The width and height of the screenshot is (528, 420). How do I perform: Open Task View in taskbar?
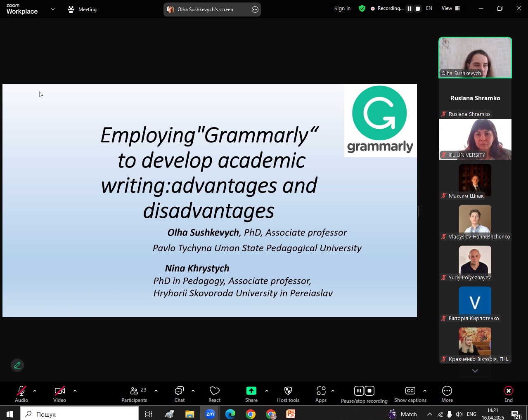[149, 414]
